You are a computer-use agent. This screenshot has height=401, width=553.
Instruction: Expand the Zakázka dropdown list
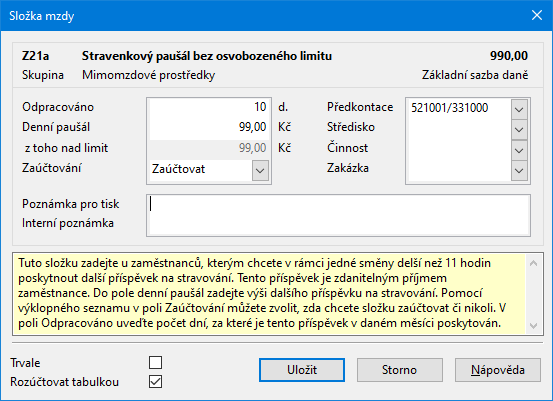(x=519, y=171)
